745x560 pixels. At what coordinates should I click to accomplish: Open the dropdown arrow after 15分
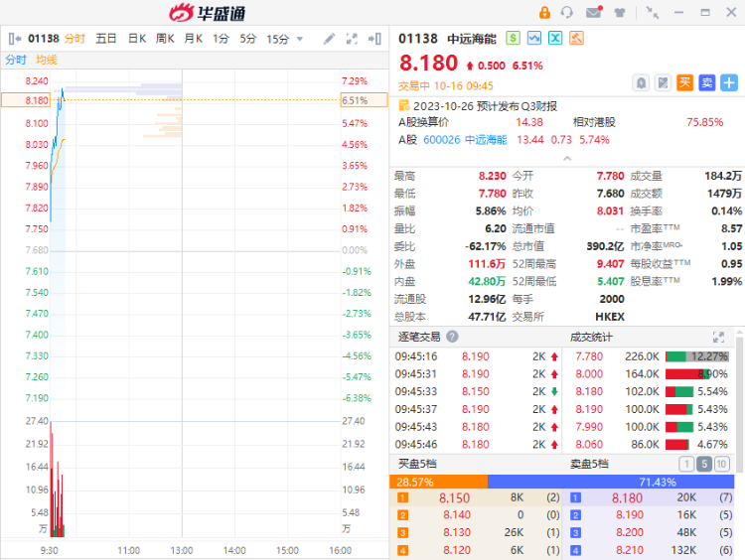click(x=299, y=39)
